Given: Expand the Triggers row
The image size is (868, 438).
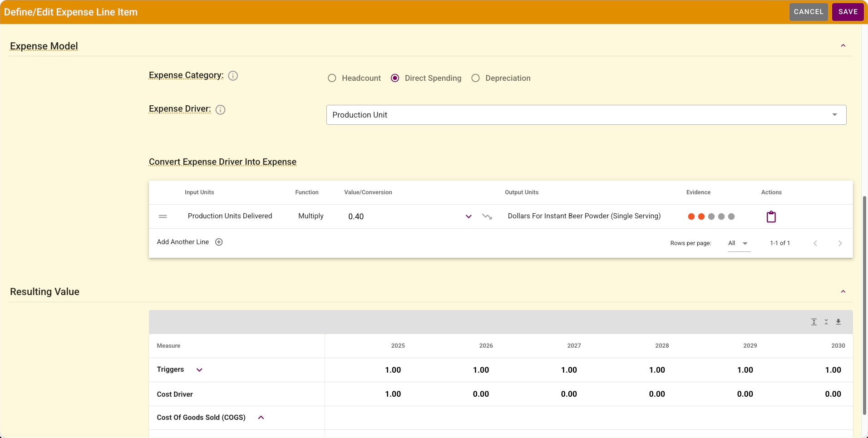Looking at the screenshot, I should click(199, 370).
